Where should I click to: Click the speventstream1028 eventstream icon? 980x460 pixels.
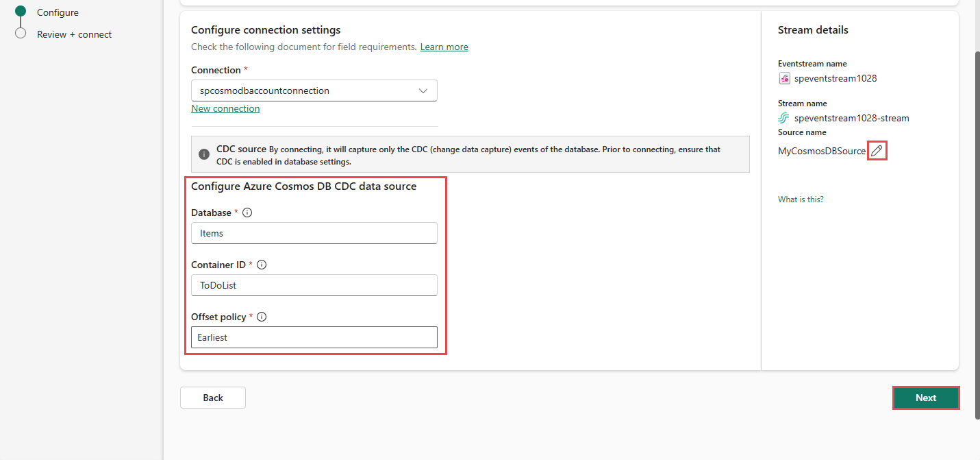point(785,78)
